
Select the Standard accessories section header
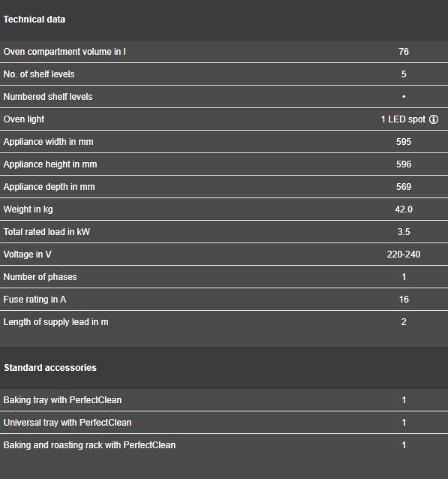[x=50, y=367]
